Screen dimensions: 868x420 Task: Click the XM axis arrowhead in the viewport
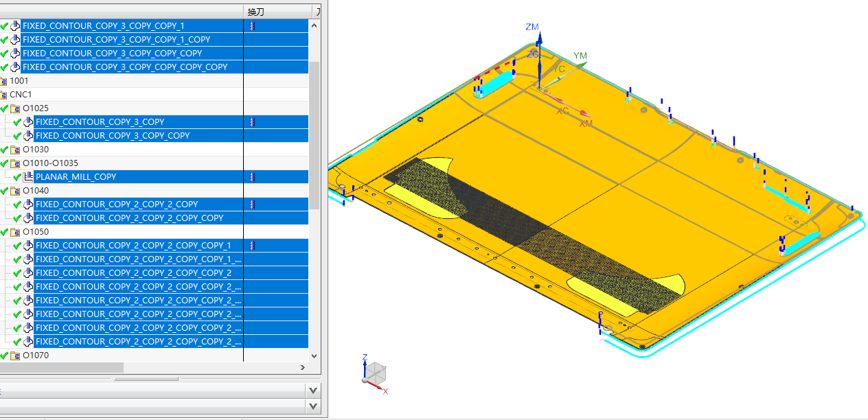click(x=584, y=114)
